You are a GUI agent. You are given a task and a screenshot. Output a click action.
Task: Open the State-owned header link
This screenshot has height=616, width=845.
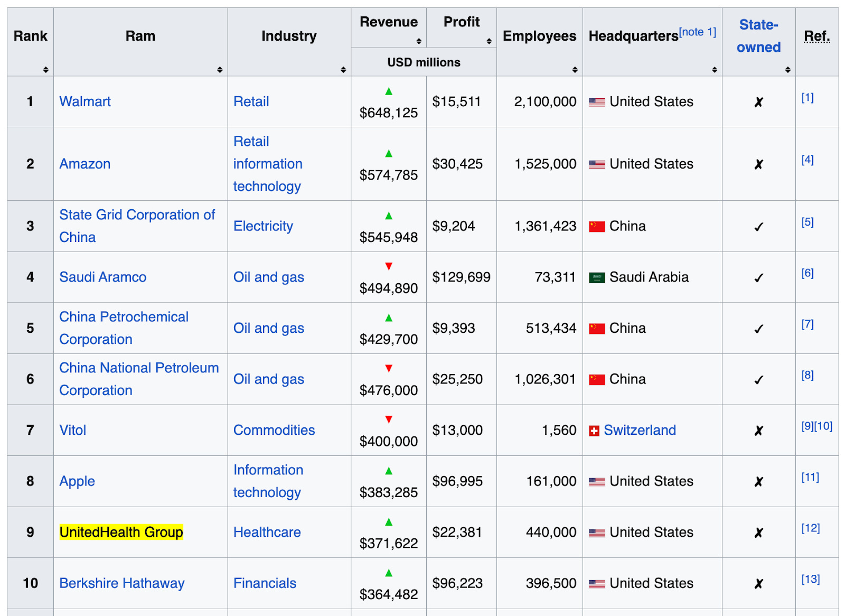pyautogui.click(x=759, y=36)
